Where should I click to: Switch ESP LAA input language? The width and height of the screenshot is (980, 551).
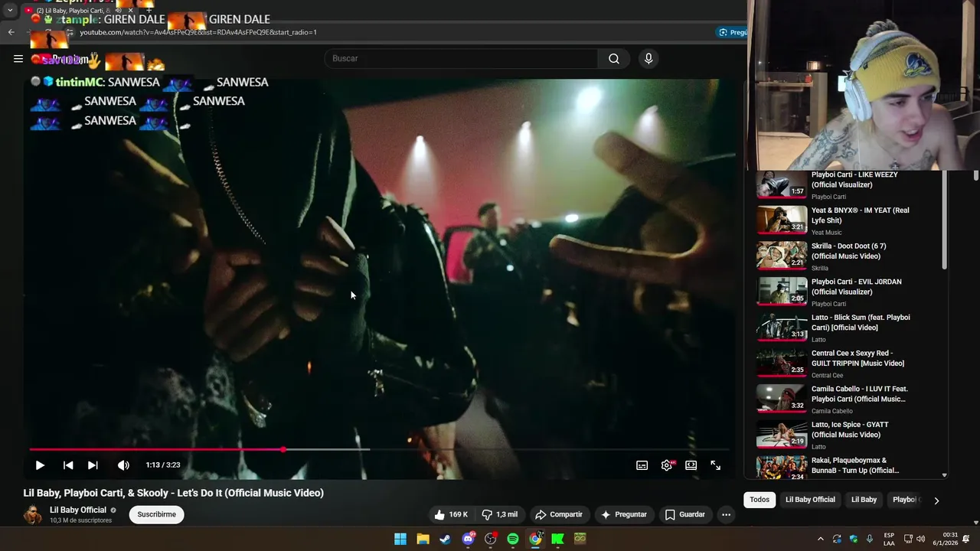889,539
